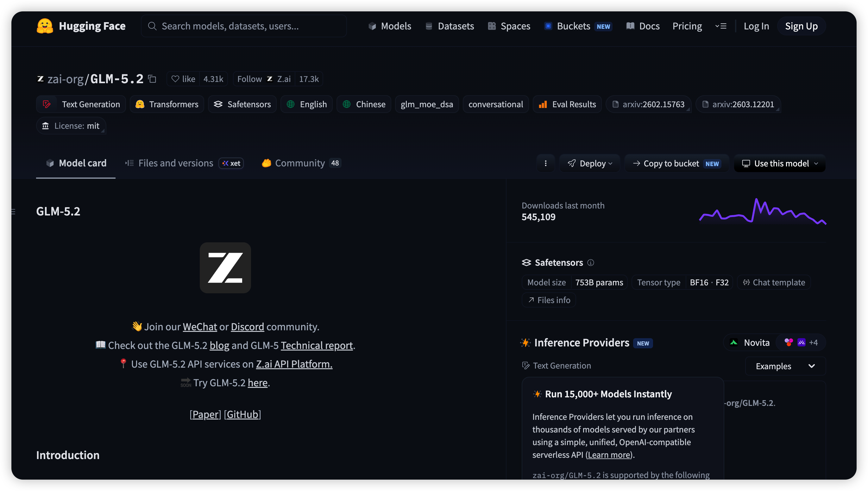The image size is (868, 491).
Task: Open the Datasets nav item
Action: point(449,26)
